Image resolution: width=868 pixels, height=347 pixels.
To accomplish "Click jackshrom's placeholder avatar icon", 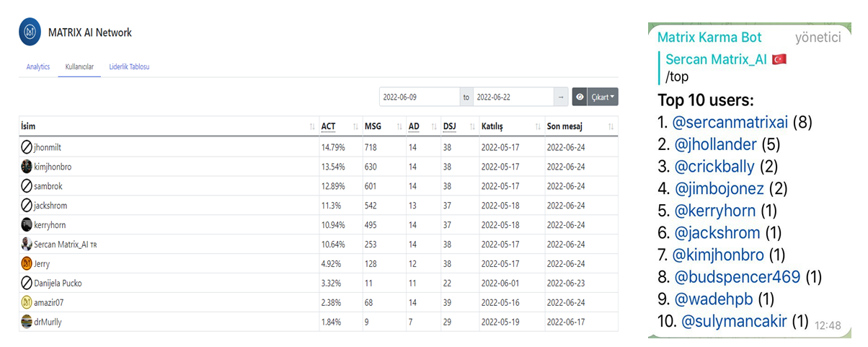I will coord(27,206).
